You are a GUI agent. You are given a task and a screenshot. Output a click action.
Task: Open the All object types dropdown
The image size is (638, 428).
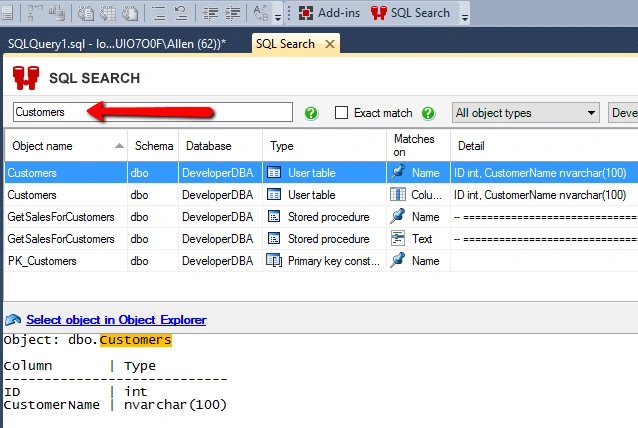coord(525,113)
